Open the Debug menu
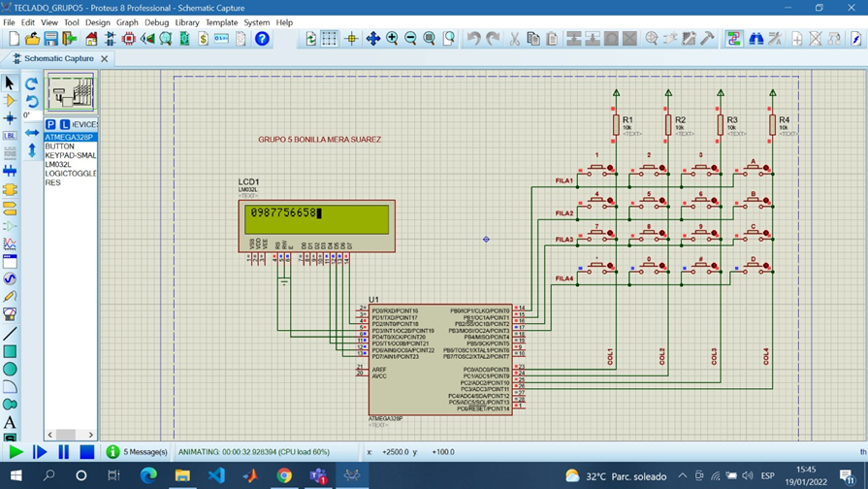Viewport: 868px width, 489px height. coord(156,22)
